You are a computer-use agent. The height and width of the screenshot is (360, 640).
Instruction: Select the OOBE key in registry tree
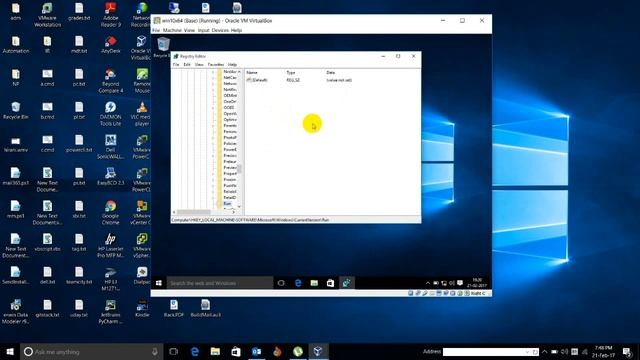[x=229, y=107]
